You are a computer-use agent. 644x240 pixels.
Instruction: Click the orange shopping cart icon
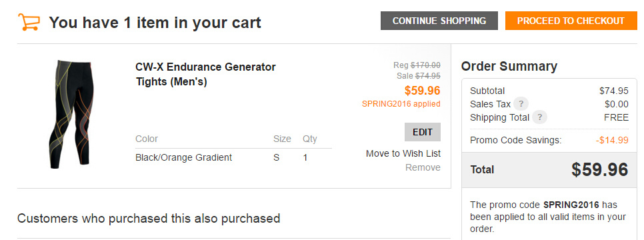tap(29, 22)
